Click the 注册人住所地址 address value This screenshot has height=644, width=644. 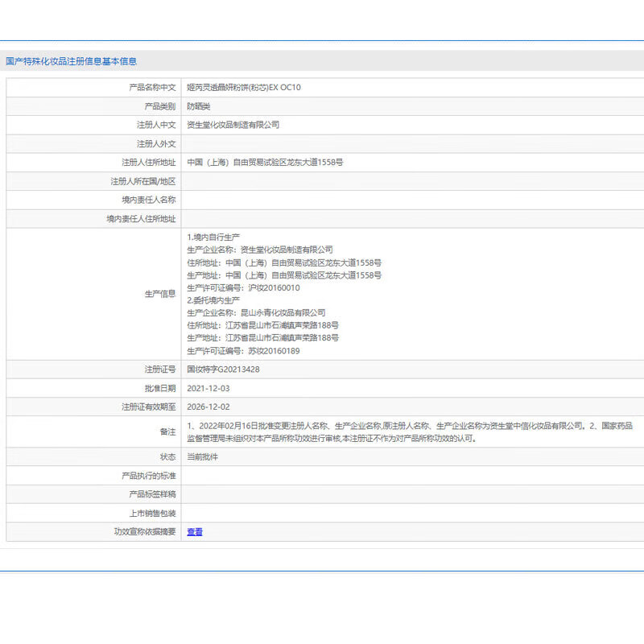tap(265, 162)
